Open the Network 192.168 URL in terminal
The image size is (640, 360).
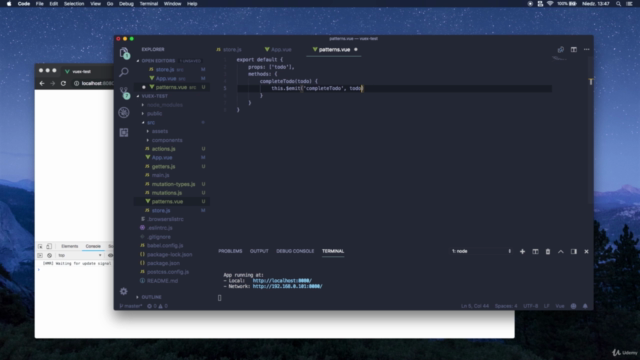click(x=287, y=286)
